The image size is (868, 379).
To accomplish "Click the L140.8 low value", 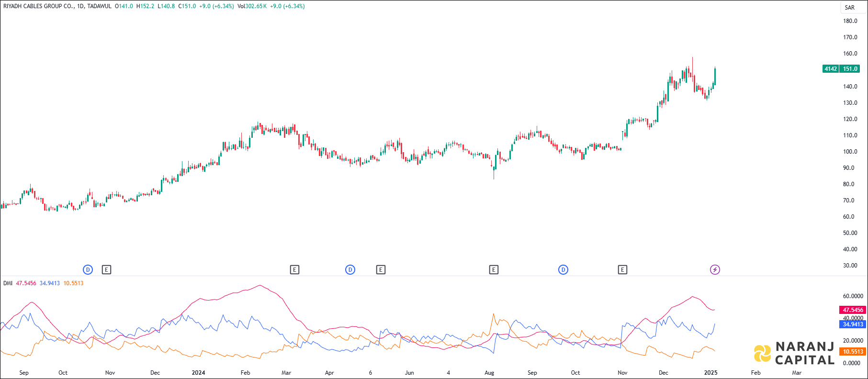I will pyautogui.click(x=166, y=6).
